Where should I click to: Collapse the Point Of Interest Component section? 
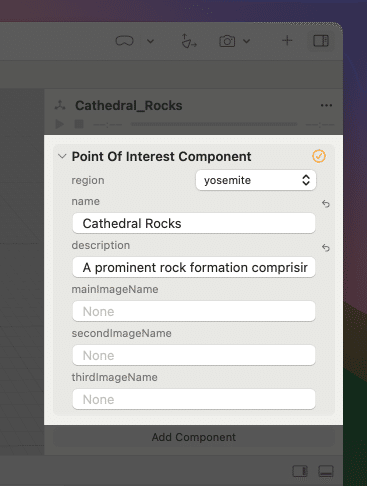[x=62, y=156]
